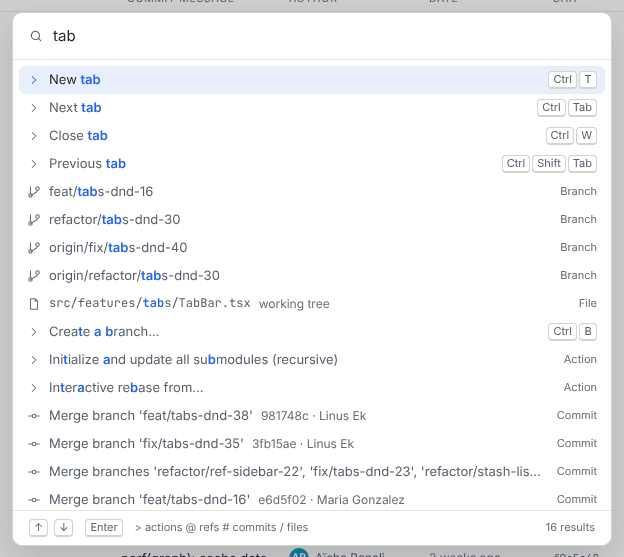The width and height of the screenshot is (624, 557).
Task: Click the T keycap on New tab row
Action: pyautogui.click(x=588, y=80)
